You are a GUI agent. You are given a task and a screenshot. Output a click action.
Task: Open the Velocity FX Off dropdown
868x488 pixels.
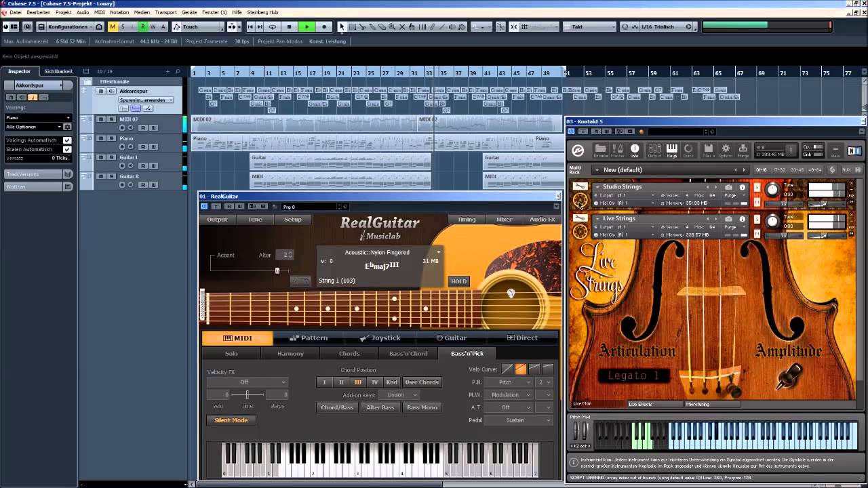(x=247, y=382)
